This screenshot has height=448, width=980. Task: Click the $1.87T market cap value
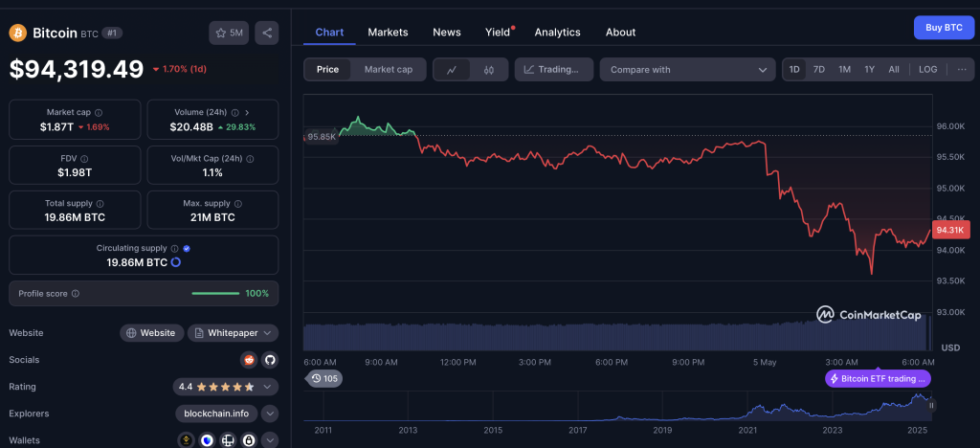pyautogui.click(x=56, y=127)
